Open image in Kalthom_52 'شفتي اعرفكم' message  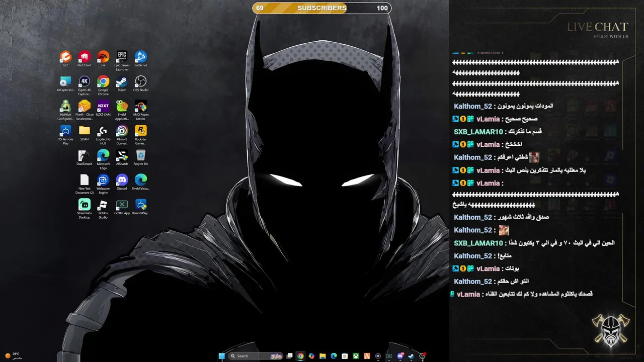[534, 157]
